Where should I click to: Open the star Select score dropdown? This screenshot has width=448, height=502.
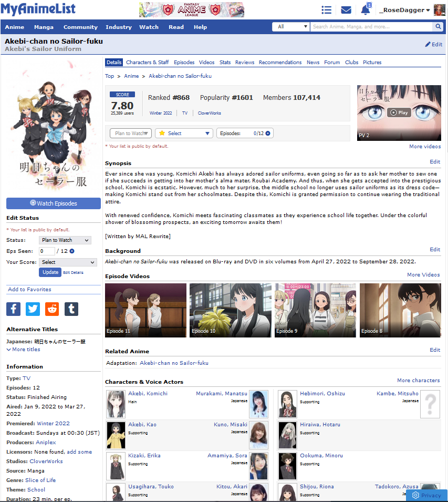pyautogui.click(x=184, y=133)
